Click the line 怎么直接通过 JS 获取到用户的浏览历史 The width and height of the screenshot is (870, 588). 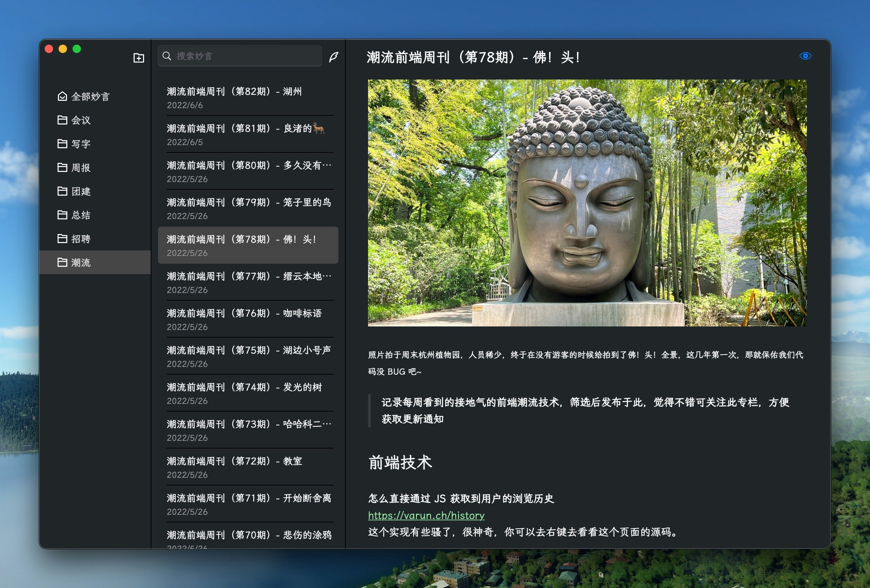[461, 499]
